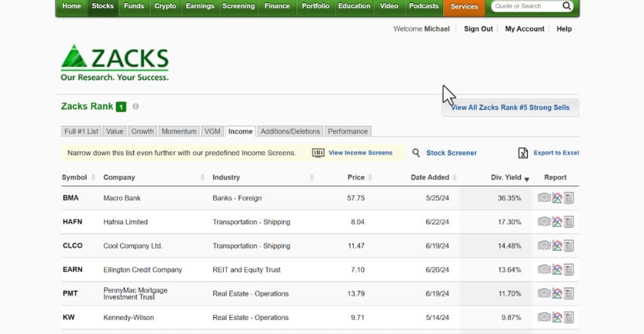Viewport: 644px width, 334px height.
Task: Focus the Quote or Search field
Action: [527, 6]
